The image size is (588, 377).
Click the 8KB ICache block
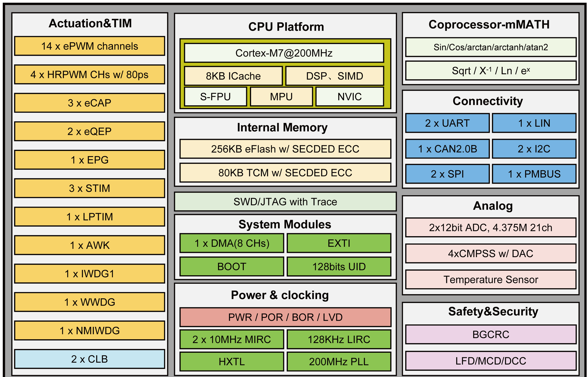[x=233, y=76]
